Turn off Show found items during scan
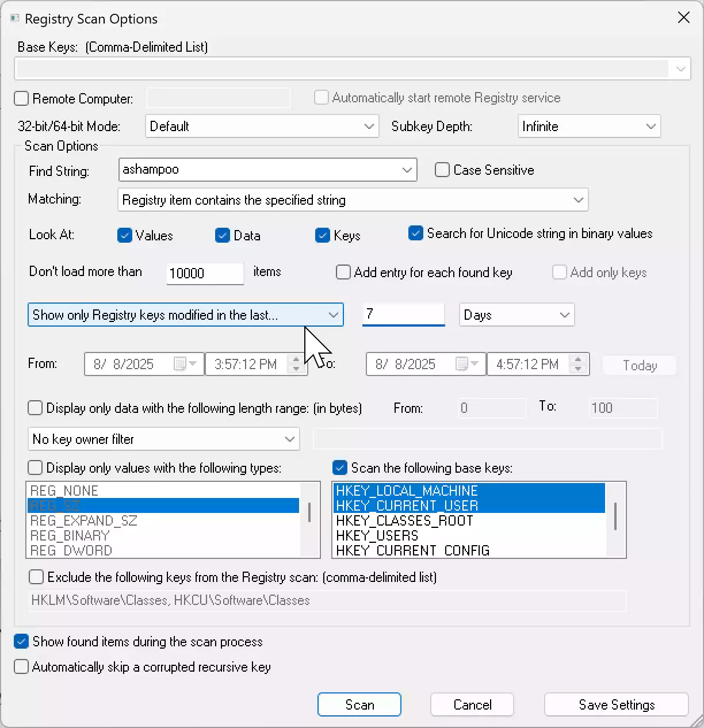 [x=21, y=641]
